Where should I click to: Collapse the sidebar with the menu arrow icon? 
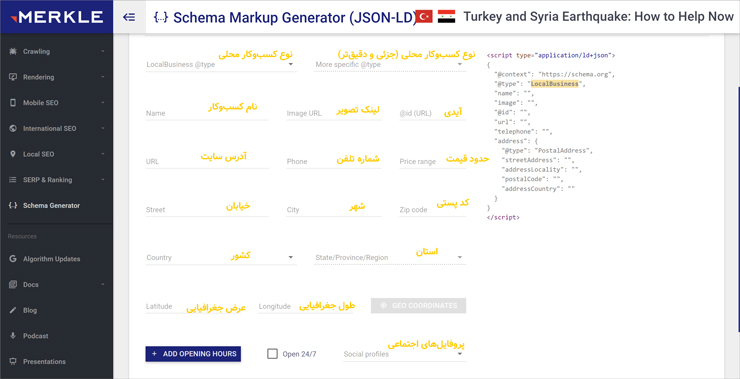tap(129, 17)
